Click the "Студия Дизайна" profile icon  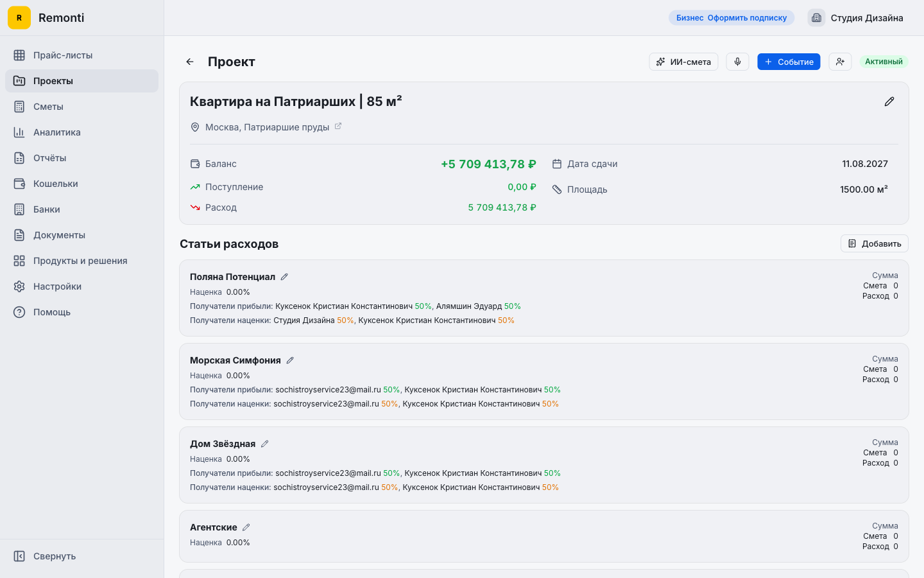(816, 17)
